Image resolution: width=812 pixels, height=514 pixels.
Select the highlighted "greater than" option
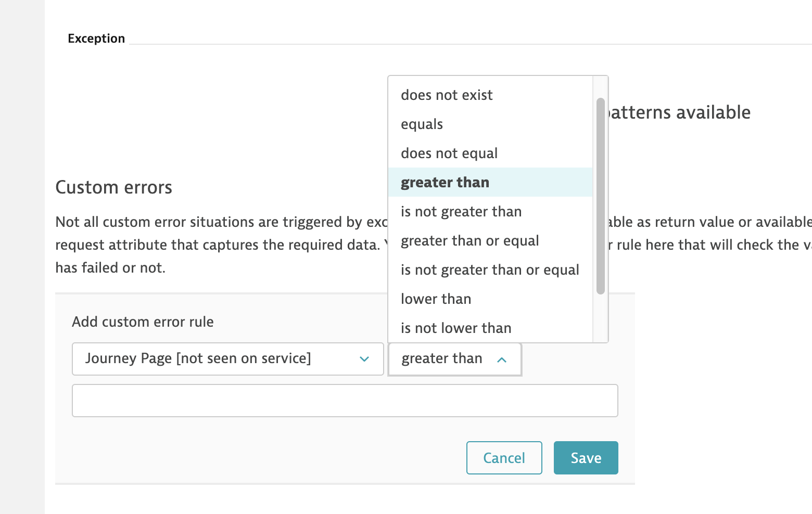[x=445, y=183]
